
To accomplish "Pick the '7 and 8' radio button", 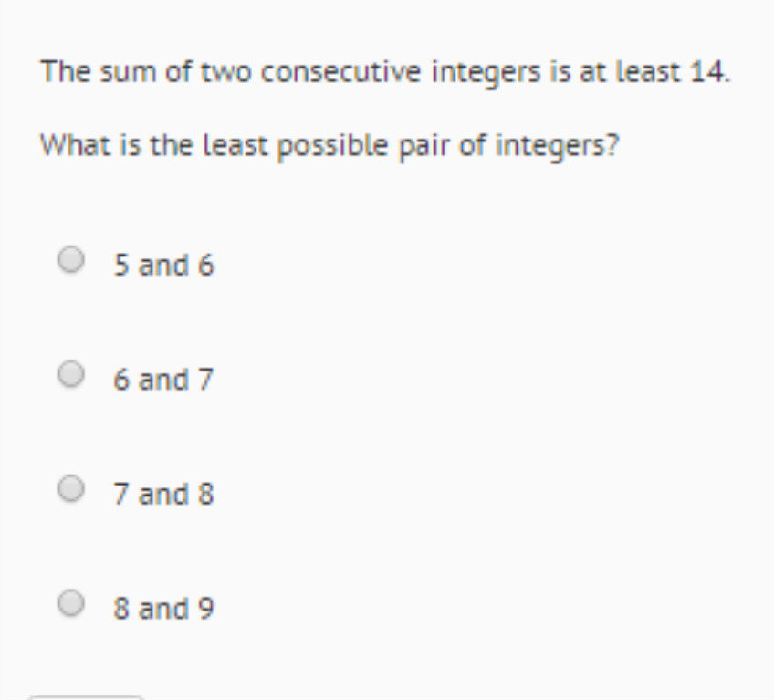I will point(70,488).
